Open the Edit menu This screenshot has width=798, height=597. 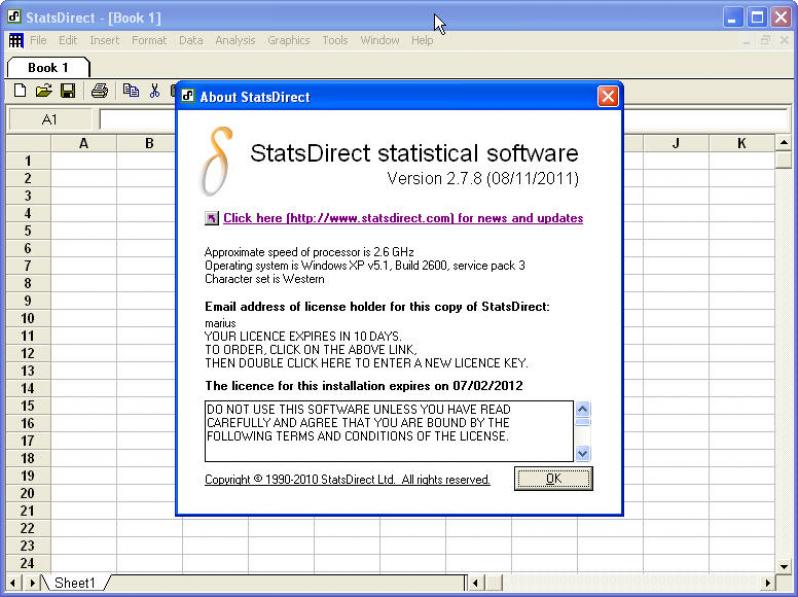(68, 40)
